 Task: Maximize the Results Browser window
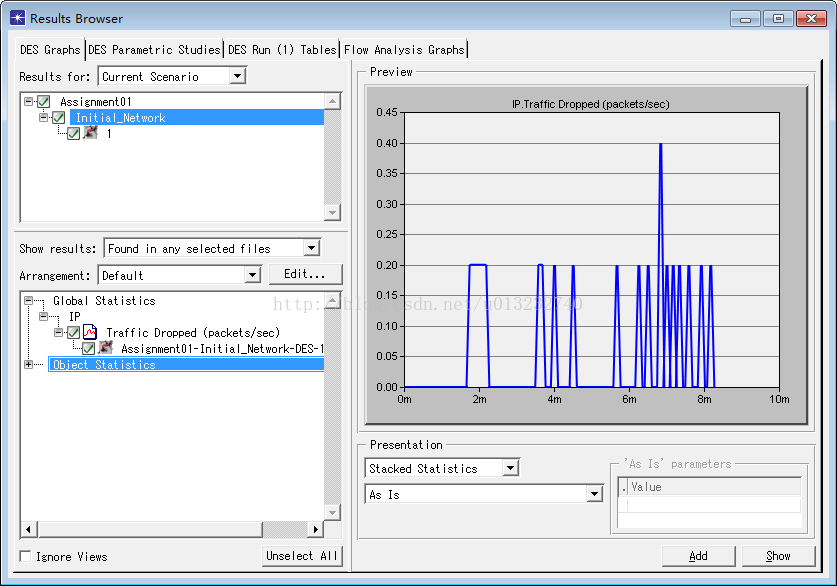pyautogui.click(x=778, y=19)
